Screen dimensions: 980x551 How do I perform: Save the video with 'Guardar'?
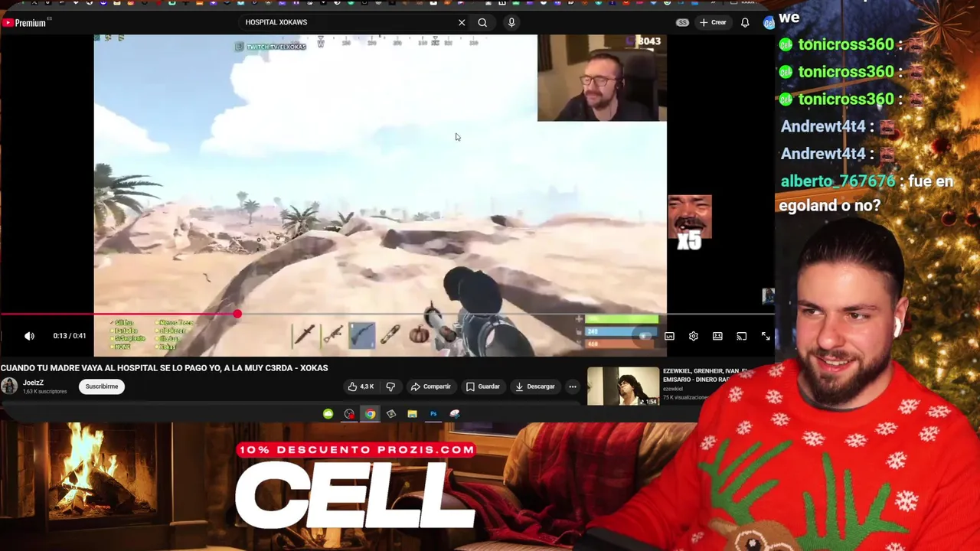(x=483, y=386)
